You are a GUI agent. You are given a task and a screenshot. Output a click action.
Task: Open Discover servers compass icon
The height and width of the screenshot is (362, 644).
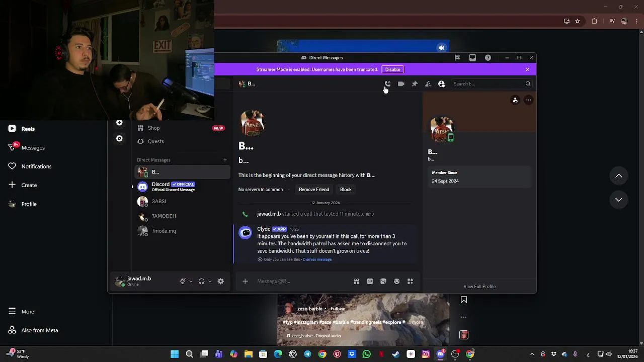(x=119, y=138)
